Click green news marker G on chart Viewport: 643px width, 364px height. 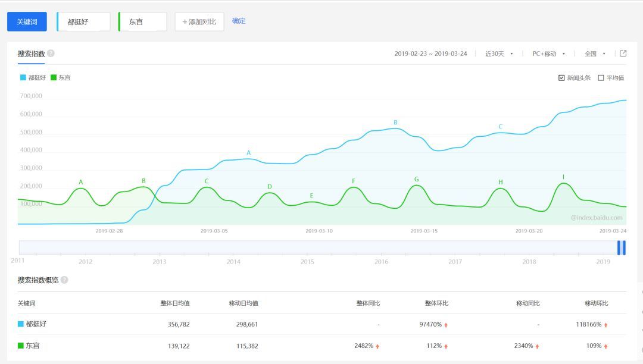tap(416, 180)
